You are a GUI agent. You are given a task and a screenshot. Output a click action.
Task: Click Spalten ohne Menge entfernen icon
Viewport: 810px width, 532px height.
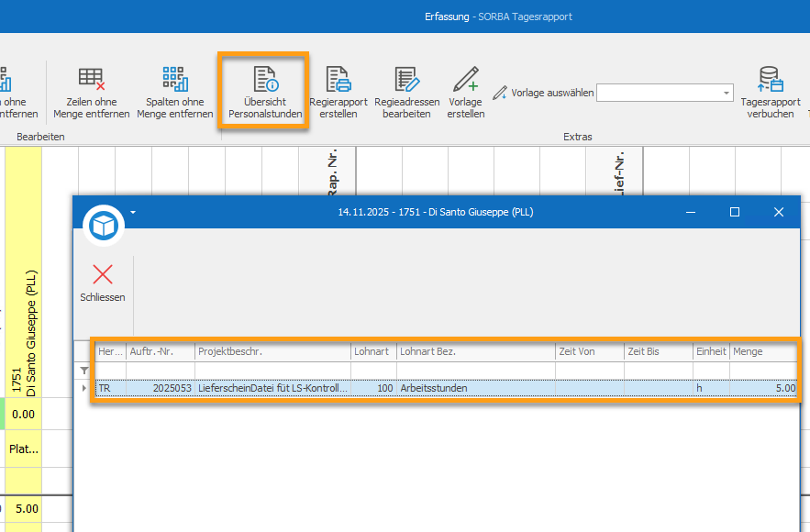pyautogui.click(x=175, y=79)
